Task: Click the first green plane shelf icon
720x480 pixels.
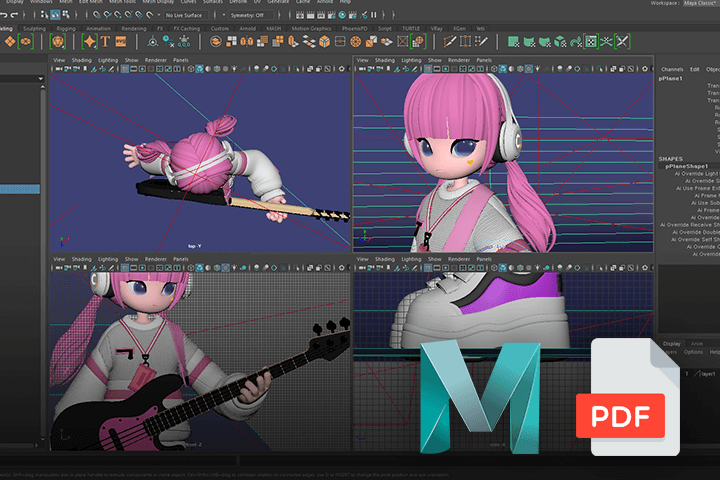Action: tap(513, 42)
